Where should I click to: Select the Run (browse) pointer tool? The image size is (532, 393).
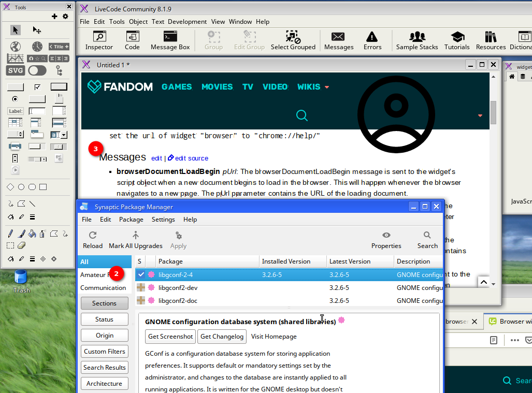15,30
